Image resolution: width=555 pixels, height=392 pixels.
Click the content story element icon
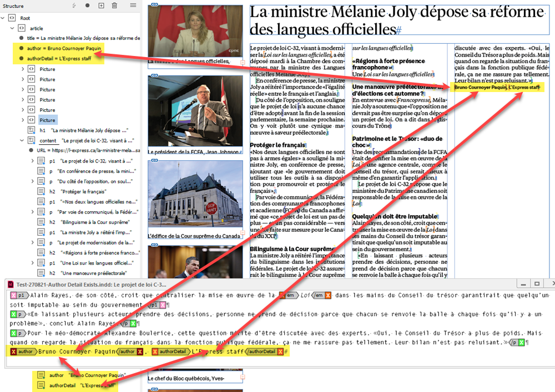point(31,140)
